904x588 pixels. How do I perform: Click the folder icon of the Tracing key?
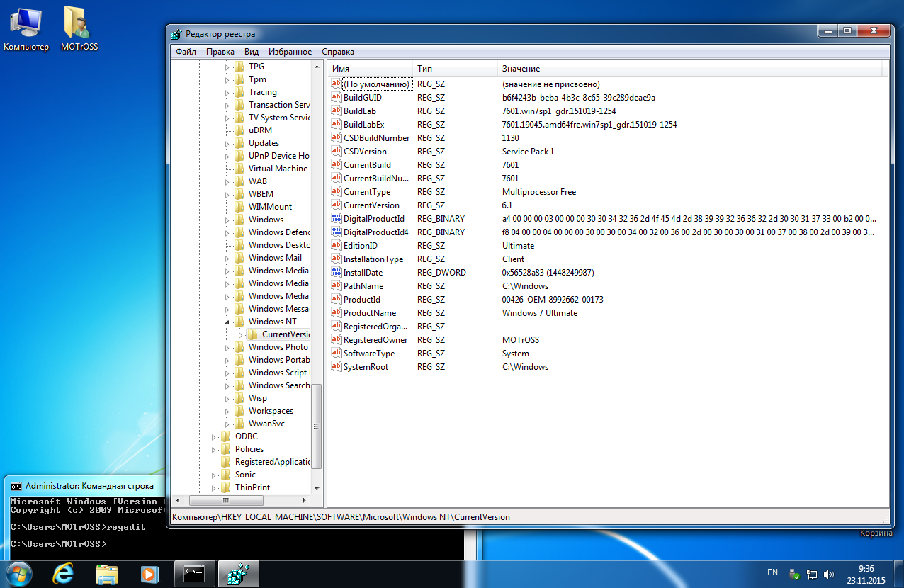coord(239,92)
